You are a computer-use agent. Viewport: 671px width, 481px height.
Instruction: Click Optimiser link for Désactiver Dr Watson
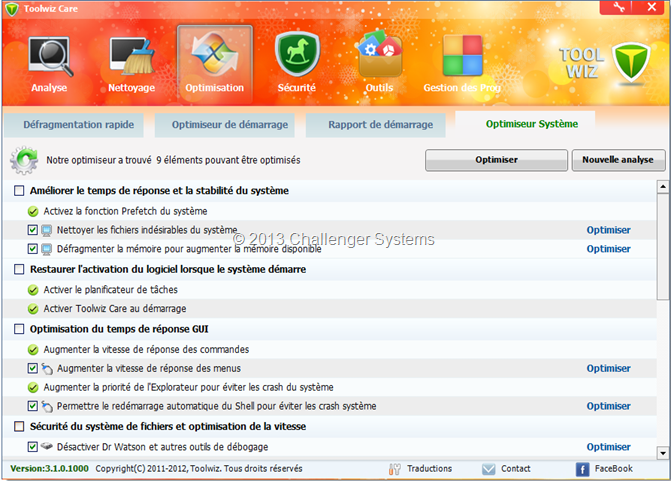609,447
